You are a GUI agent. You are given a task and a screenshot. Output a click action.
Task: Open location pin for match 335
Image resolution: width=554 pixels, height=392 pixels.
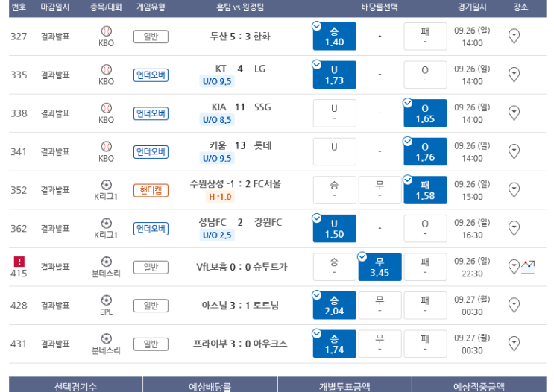point(514,75)
